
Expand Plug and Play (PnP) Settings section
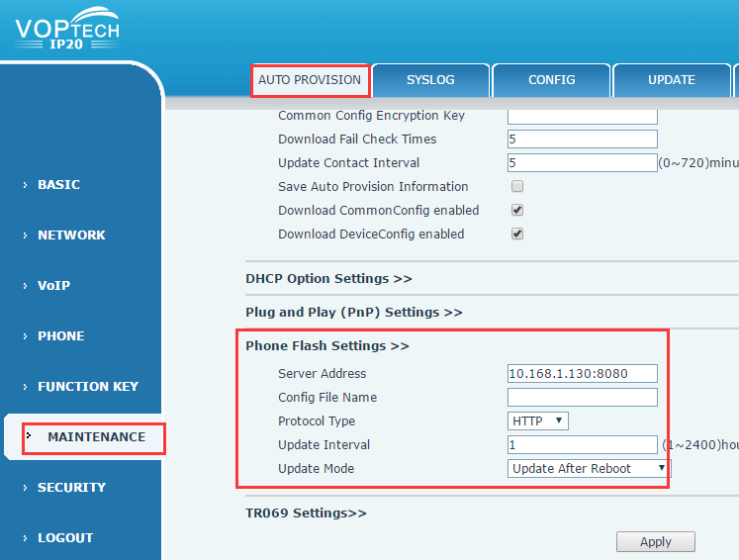click(x=354, y=312)
